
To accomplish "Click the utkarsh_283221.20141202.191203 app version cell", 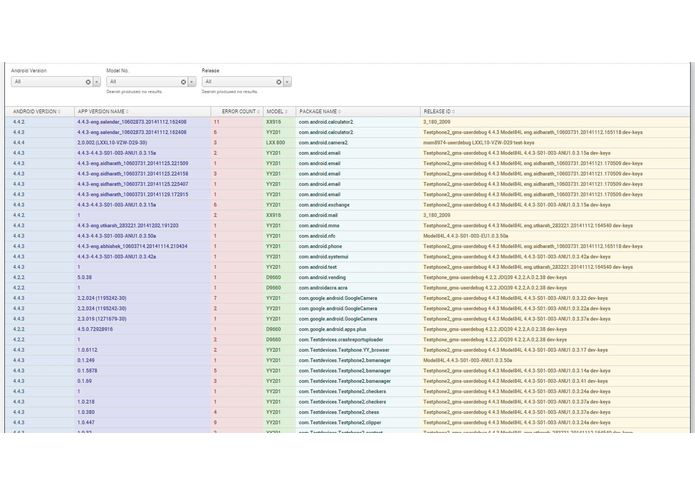I will pos(143,226).
